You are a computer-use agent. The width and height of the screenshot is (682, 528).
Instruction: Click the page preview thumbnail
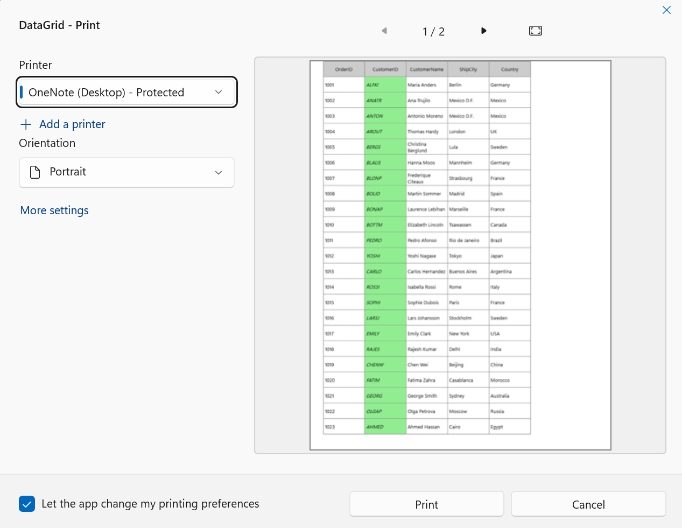click(x=460, y=255)
